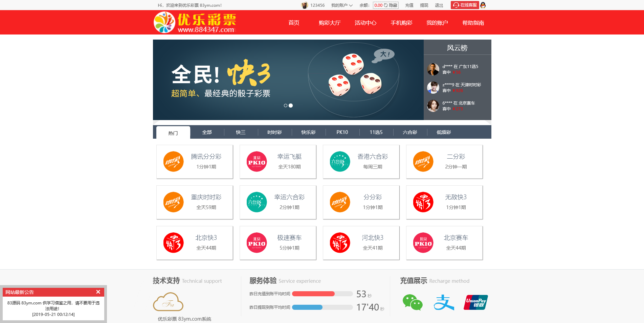The image size is (644, 323).
Task: Open 手机购彩 in main navigation
Action: tap(401, 23)
